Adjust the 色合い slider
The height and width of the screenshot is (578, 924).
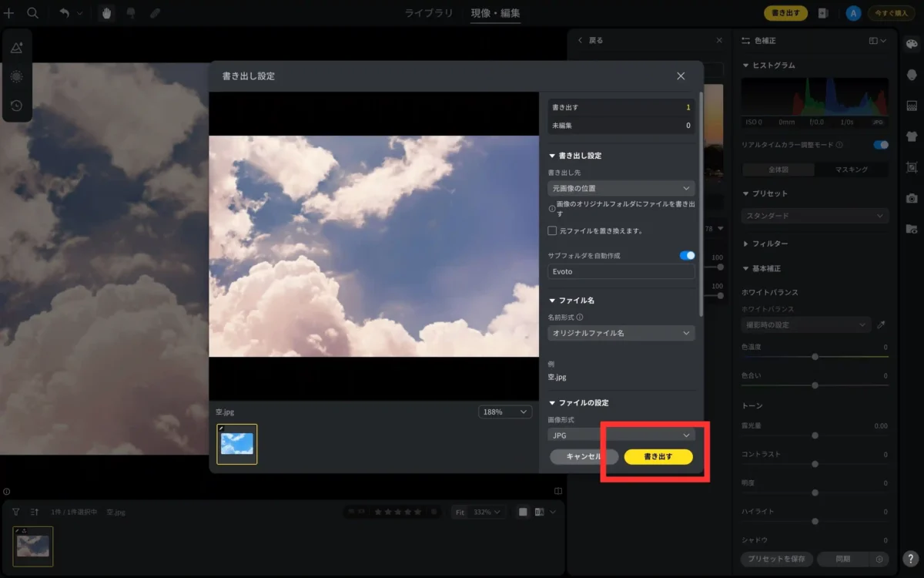[x=815, y=385]
